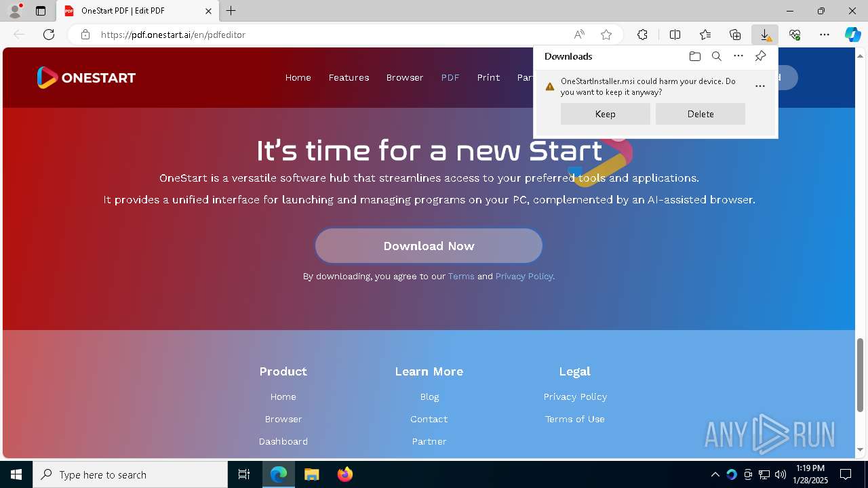Open the footer Blog link

429,396
